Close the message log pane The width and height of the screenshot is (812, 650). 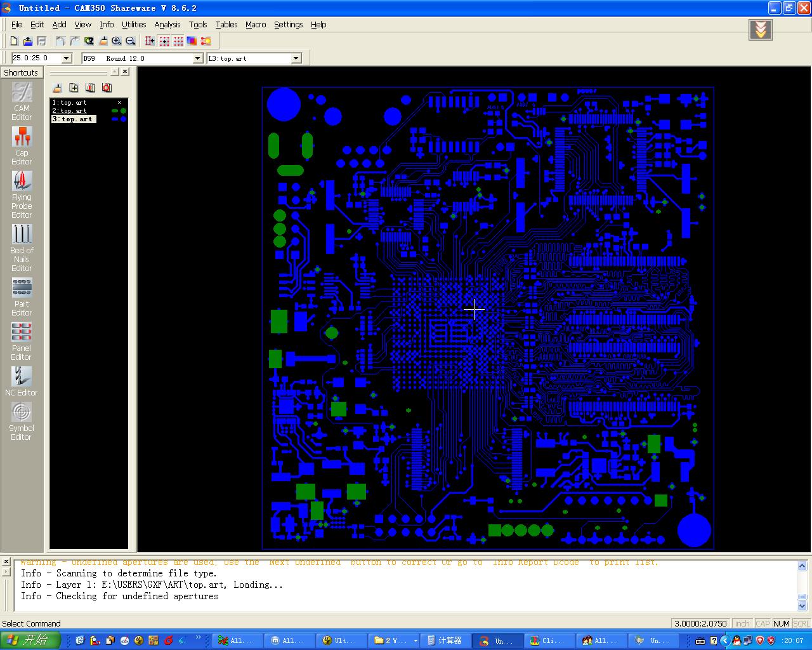[6, 562]
